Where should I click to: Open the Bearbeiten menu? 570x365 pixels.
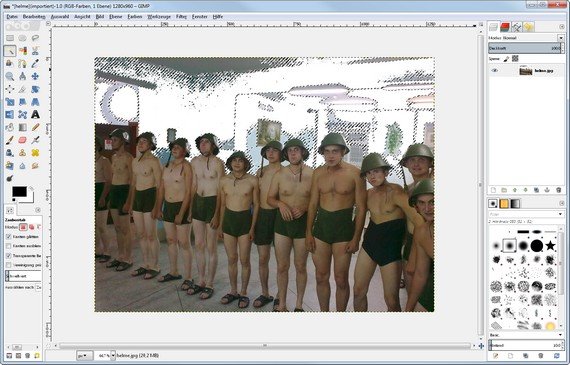click(x=34, y=17)
